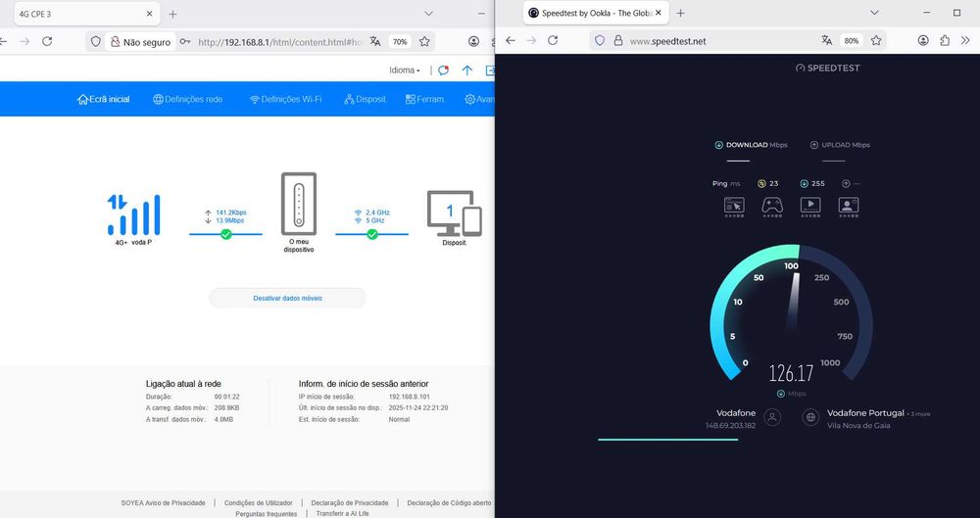Click the logout icon in router header
Viewport: 980px width, 518px height.
[x=490, y=71]
